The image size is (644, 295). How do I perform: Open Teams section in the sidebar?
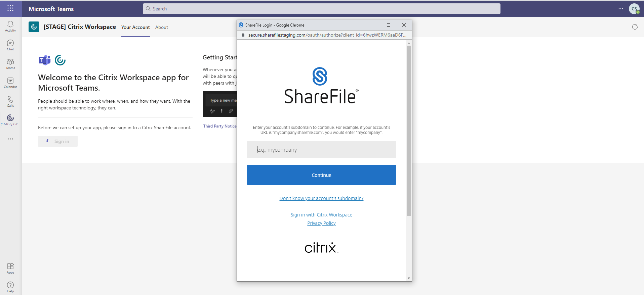pyautogui.click(x=10, y=64)
